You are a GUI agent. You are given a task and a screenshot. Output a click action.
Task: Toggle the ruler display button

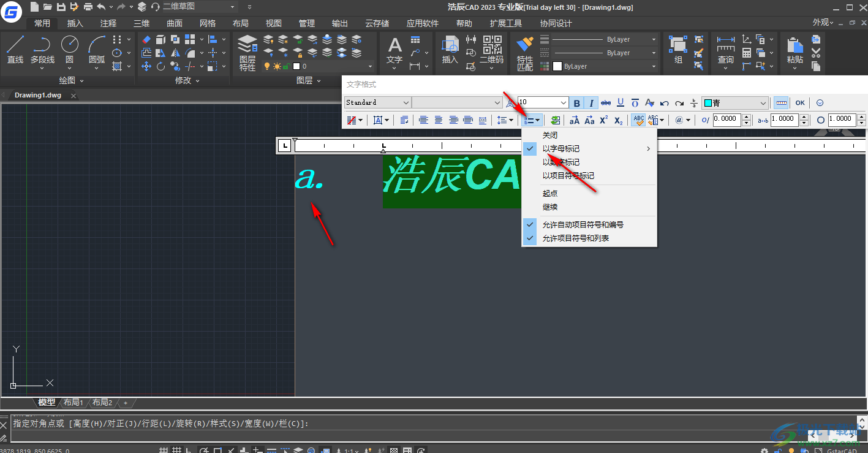point(781,103)
